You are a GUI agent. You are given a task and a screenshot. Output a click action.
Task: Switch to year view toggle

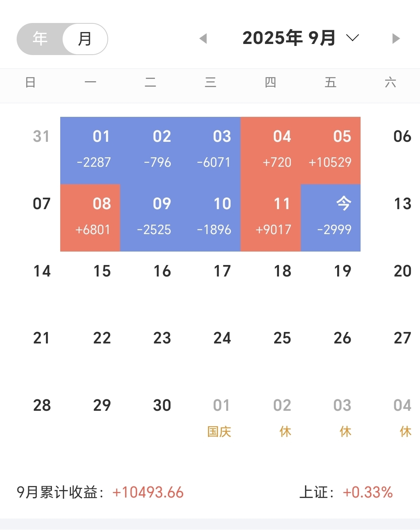(x=40, y=39)
